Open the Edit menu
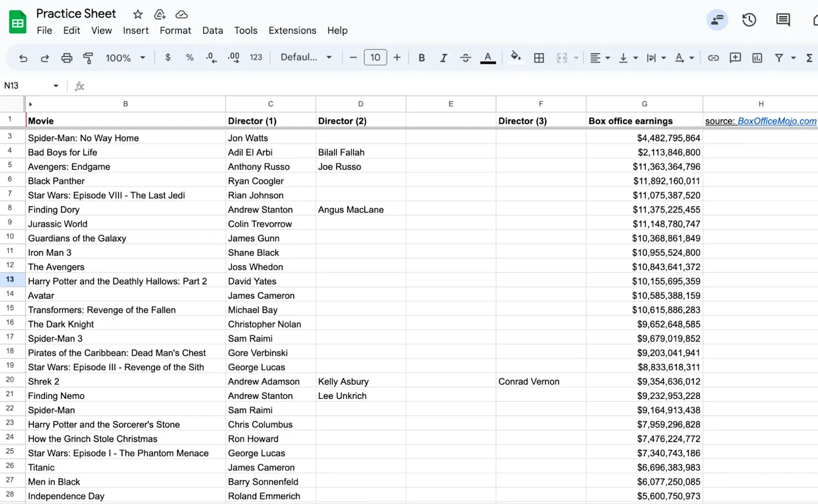 [x=71, y=31]
